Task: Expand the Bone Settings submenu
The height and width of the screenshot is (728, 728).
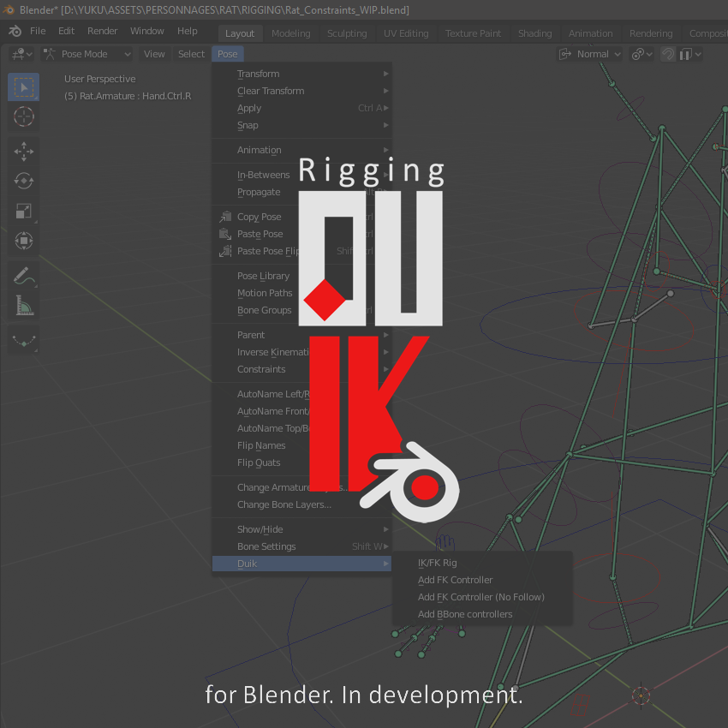Action: pos(301,546)
